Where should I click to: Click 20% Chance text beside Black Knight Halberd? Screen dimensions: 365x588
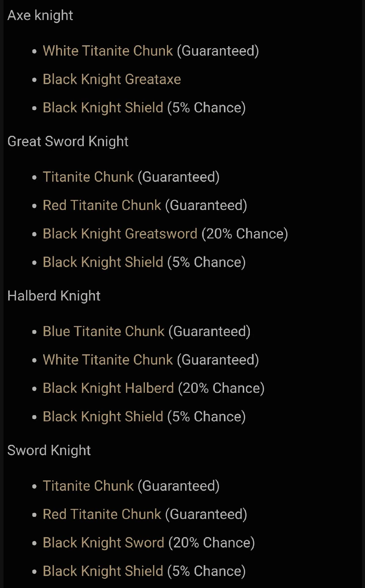tap(221, 388)
